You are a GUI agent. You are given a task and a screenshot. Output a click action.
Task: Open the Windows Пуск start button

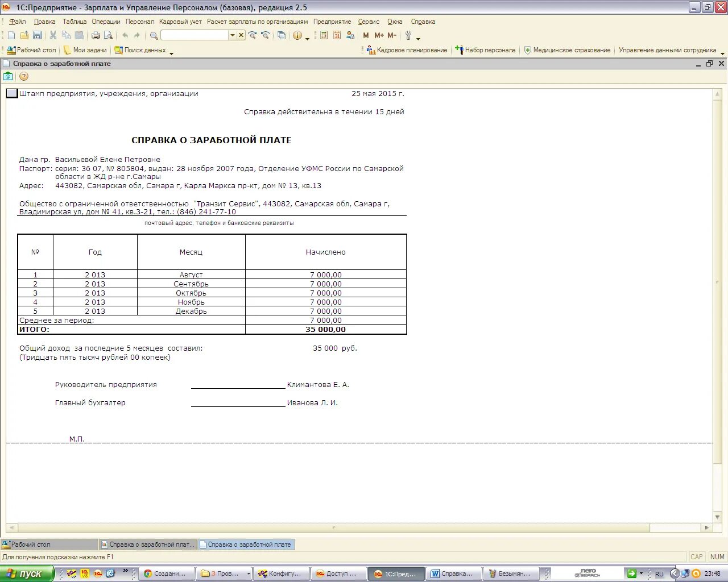pos(26,573)
